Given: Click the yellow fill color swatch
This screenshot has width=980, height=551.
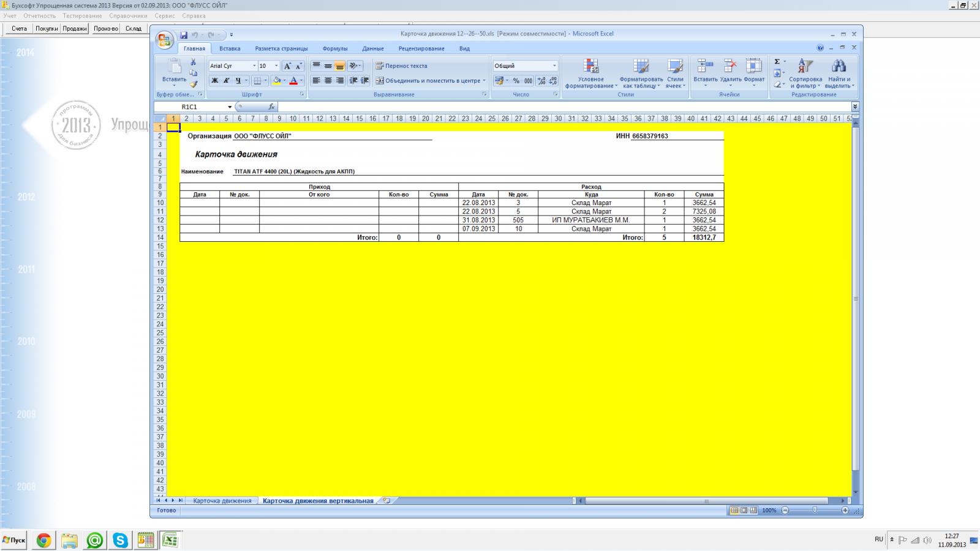Looking at the screenshot, I should coord(277,81).
